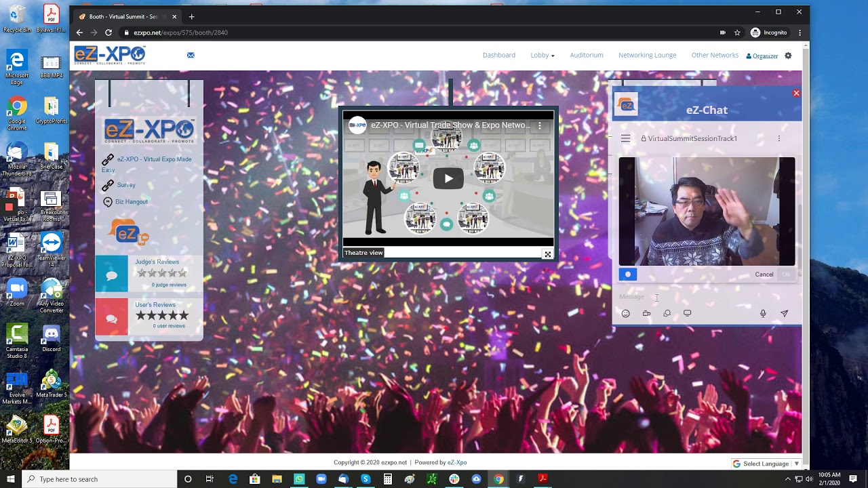Open the eZ-Chat hamburger menu
This screenshot has height=488, width=868.
(x=625, y=138)
